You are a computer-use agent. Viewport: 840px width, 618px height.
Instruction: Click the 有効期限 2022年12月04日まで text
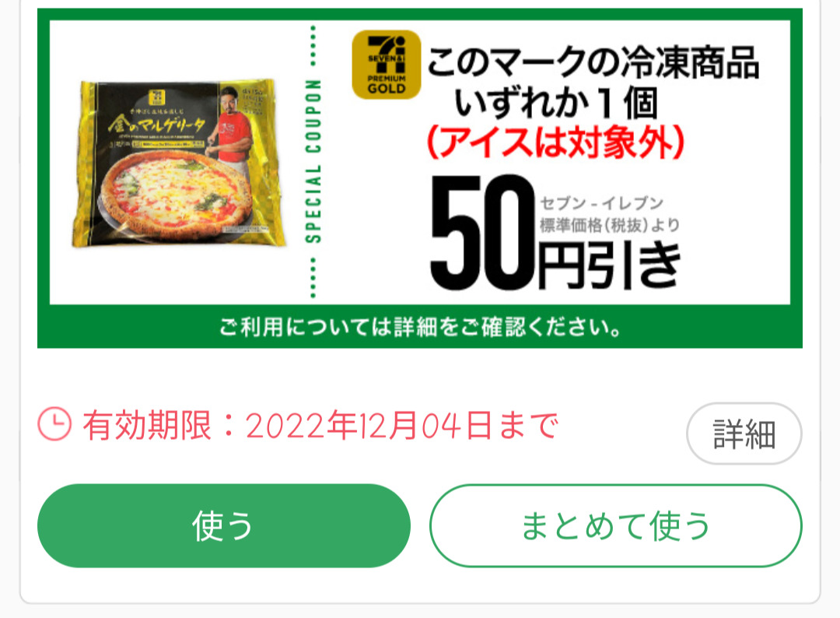click(320, 426)
